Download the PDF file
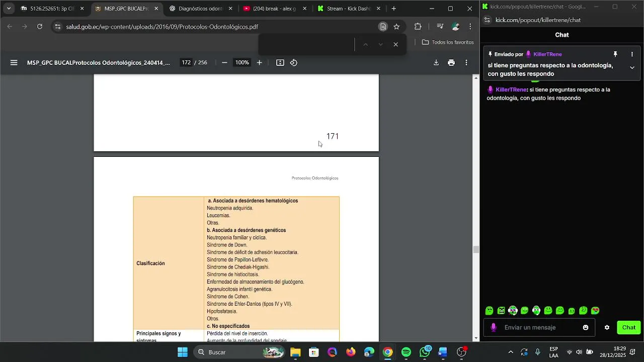The height and width of the screenshot is (362, 644). click(436, 62)
